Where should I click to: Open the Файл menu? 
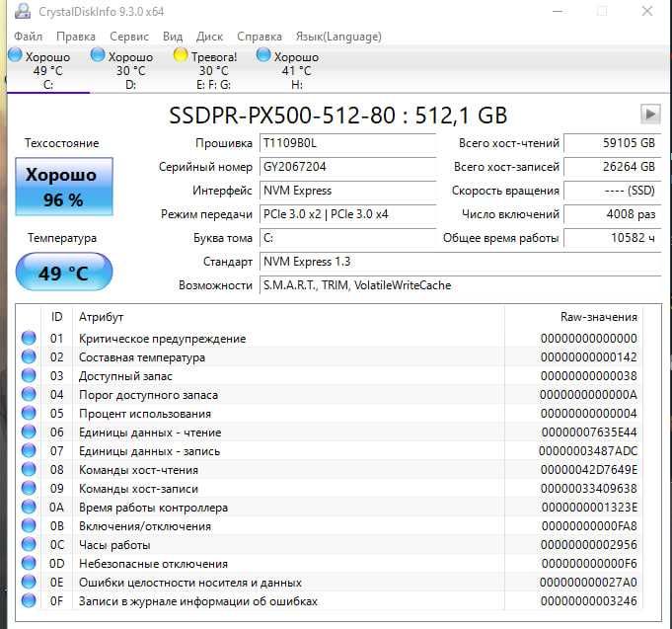(28, 37)
